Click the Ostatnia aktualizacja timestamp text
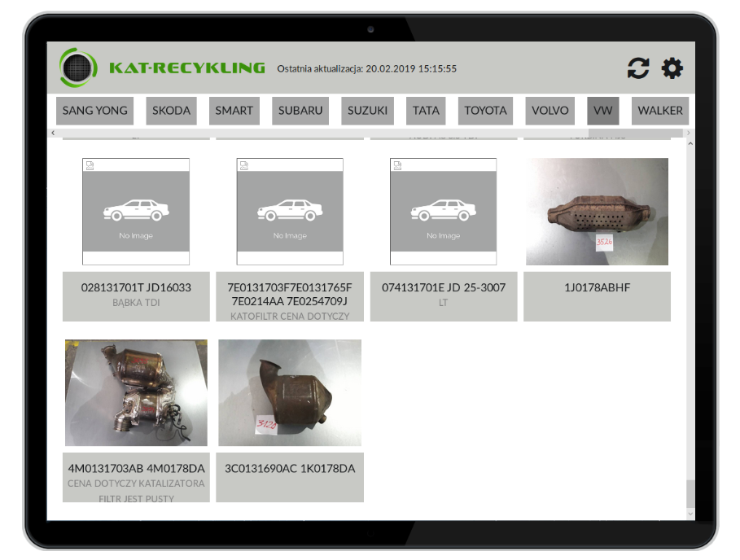 (366, 69)
